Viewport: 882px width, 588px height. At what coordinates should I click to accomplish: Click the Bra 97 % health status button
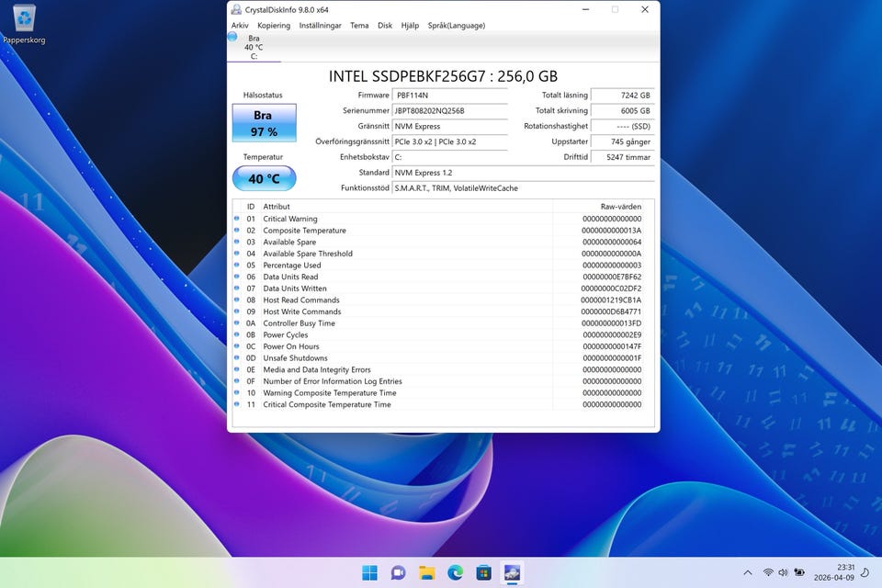(x=264, y=123)
